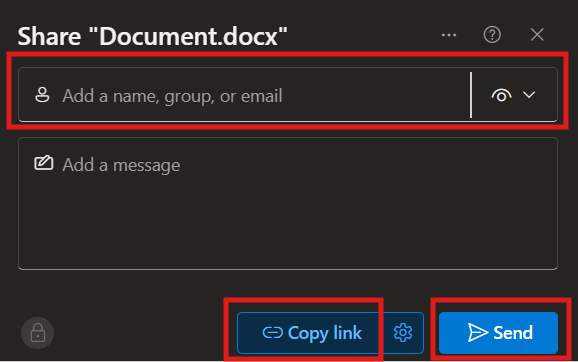The image size is (578, 362).
Task: Click the Add a message box
Action: tap(288, 203)
